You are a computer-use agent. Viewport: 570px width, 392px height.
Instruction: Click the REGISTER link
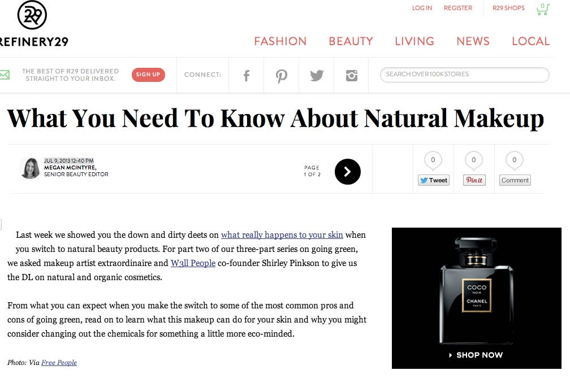457,8
